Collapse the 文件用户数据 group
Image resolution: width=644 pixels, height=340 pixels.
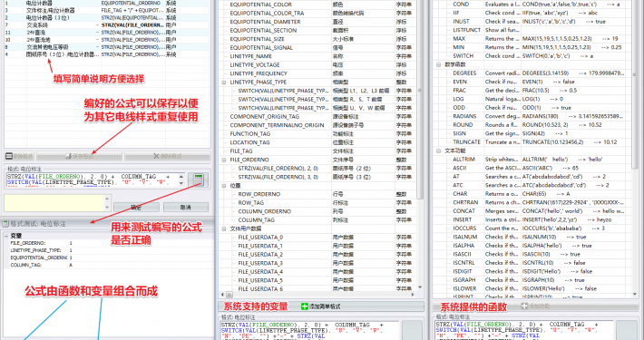[x=224, y=228]
